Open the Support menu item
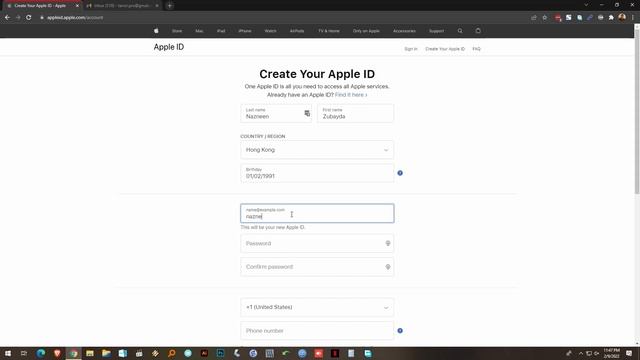 click(x=436, y=31)
